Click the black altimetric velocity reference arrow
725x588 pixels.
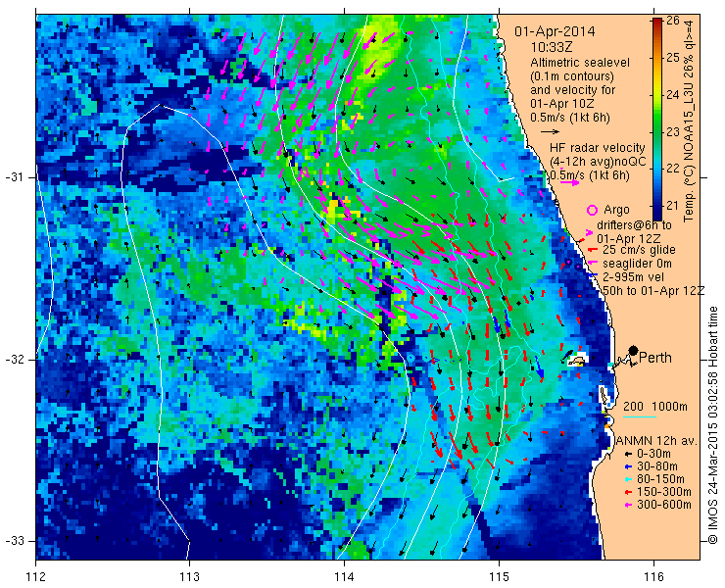[550, 132]
